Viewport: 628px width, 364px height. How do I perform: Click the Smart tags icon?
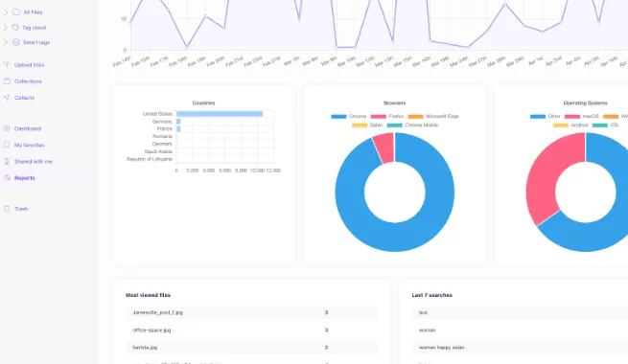[16, 42]
